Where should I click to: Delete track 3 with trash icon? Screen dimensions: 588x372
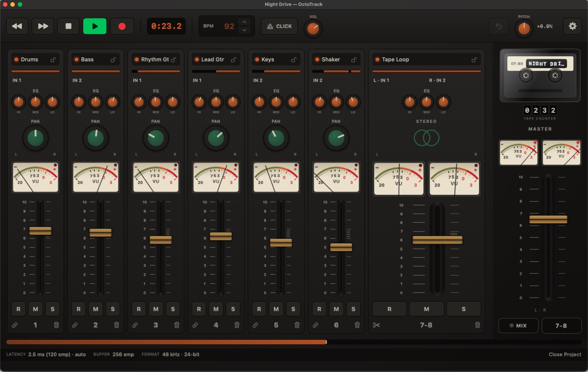click(177, 325)
